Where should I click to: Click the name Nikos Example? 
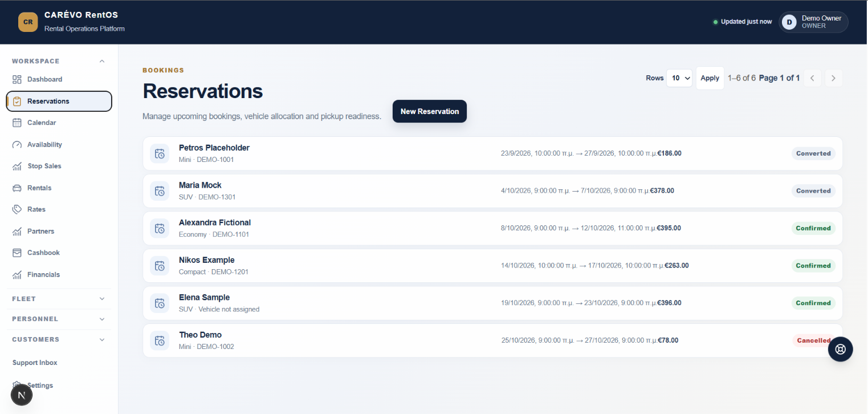click(x=207, y=260)
